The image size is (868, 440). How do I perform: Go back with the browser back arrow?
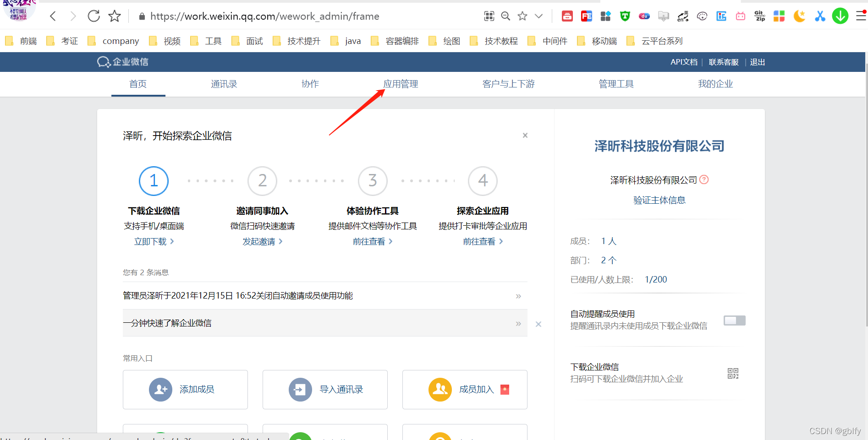tap(53, 16)
